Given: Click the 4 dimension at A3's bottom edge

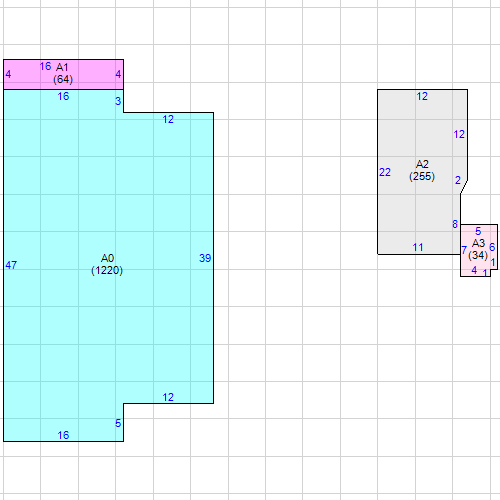Looking at the screenshot, I should [474, 270].
